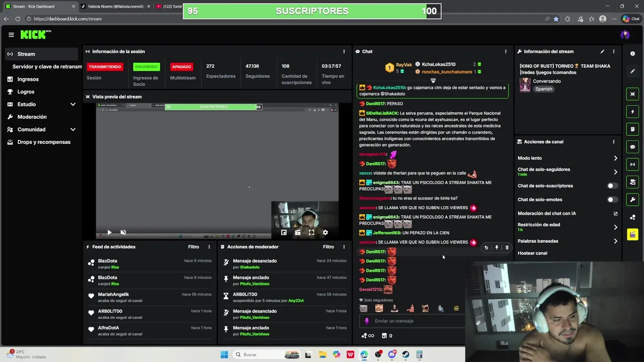Click the lightning bolt icon in the right sidebar
The width and height of the screenshot is (644, 362).
(632, 112)
